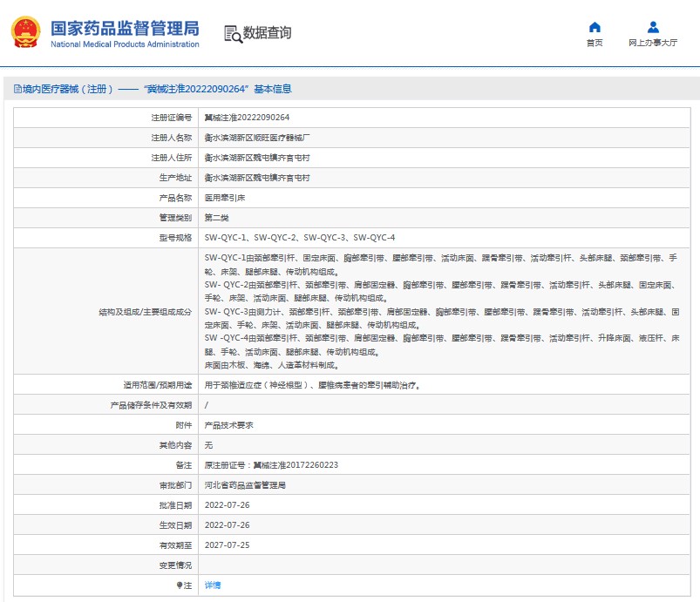Select registrant name 衡水滨湖新区顺旺医疗器械厂

point(257,138)
